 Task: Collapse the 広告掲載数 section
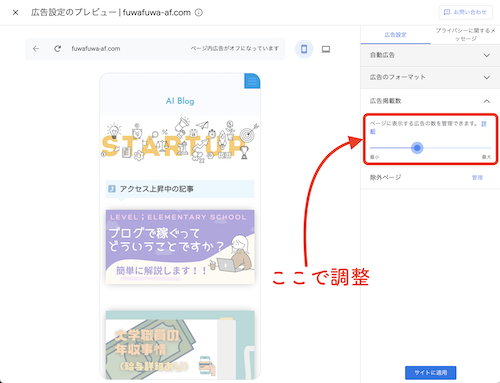tap(430, 101)
